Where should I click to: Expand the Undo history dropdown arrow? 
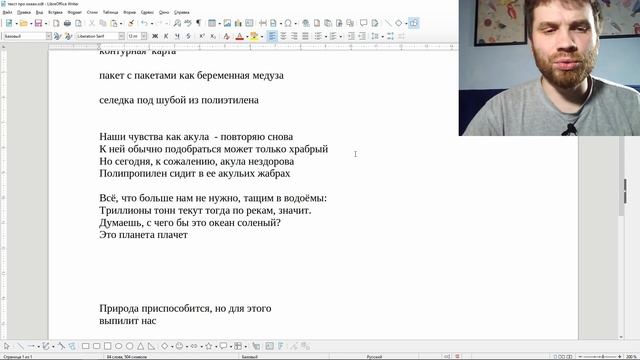click(151, 23)
